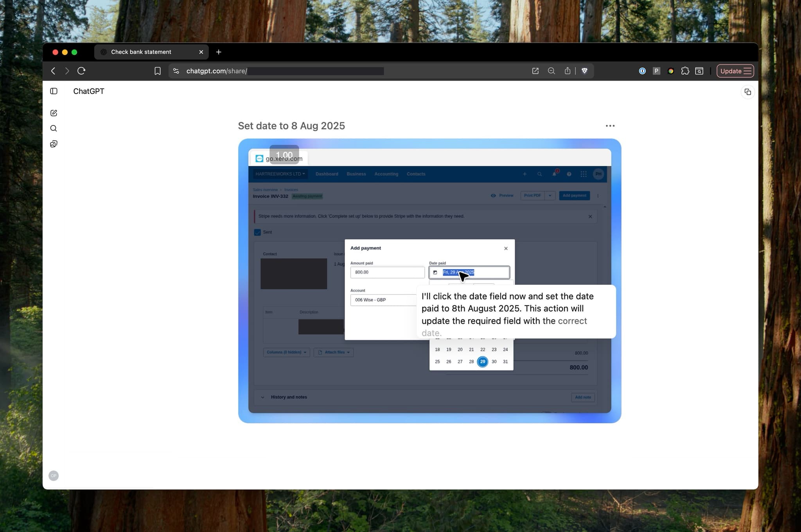Select day 22 in the calendar

point(483,350)
